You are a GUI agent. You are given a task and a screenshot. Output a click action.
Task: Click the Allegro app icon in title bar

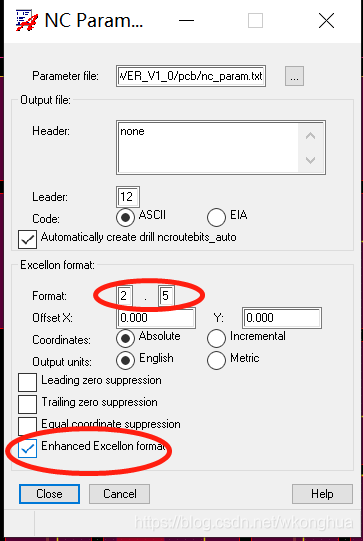pyautogui.click(x=27, y=21)
